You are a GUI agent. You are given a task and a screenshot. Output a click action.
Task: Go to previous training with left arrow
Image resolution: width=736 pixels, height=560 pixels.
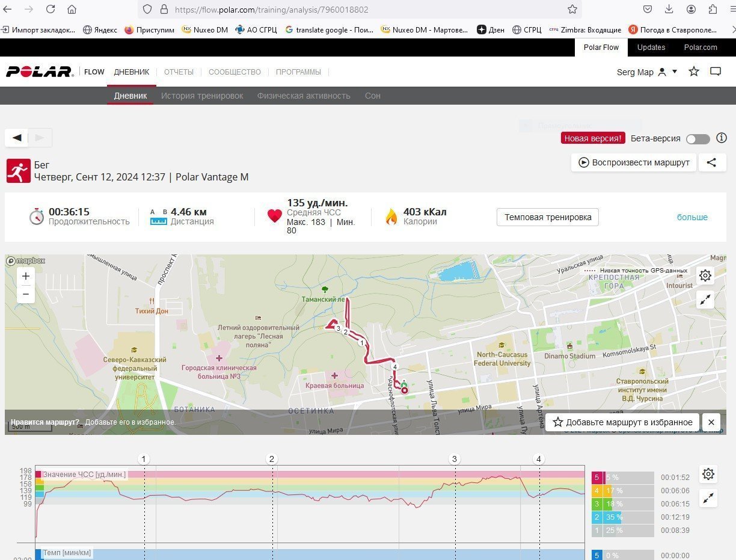point(17,138)
